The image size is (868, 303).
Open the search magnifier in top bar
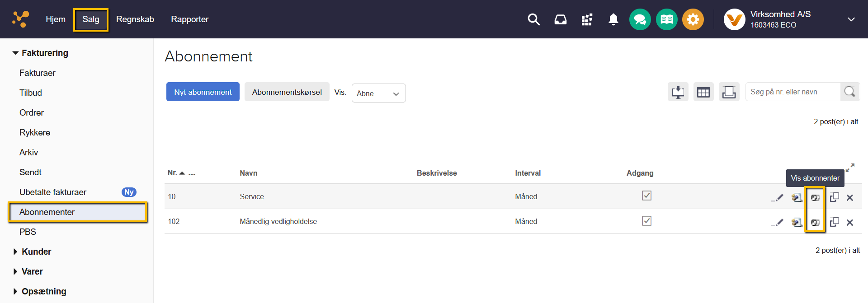(533, 19)
